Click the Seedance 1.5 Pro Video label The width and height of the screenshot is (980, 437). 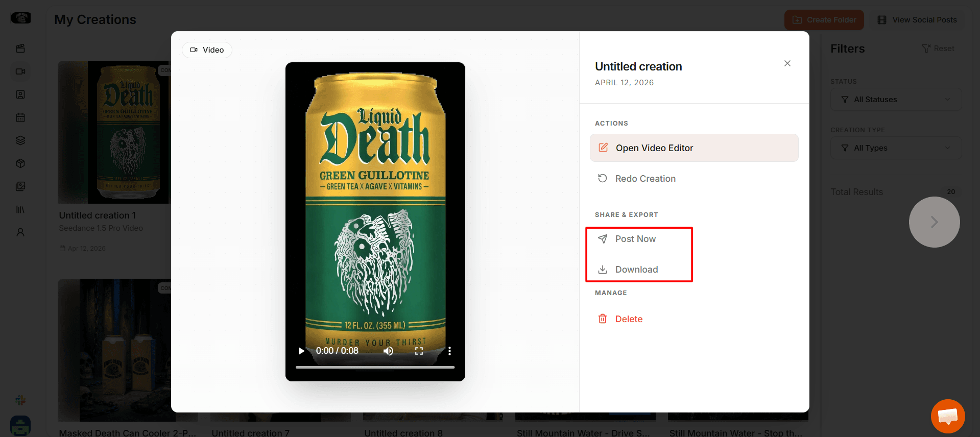pyautogui.click(x=101, y=228)
